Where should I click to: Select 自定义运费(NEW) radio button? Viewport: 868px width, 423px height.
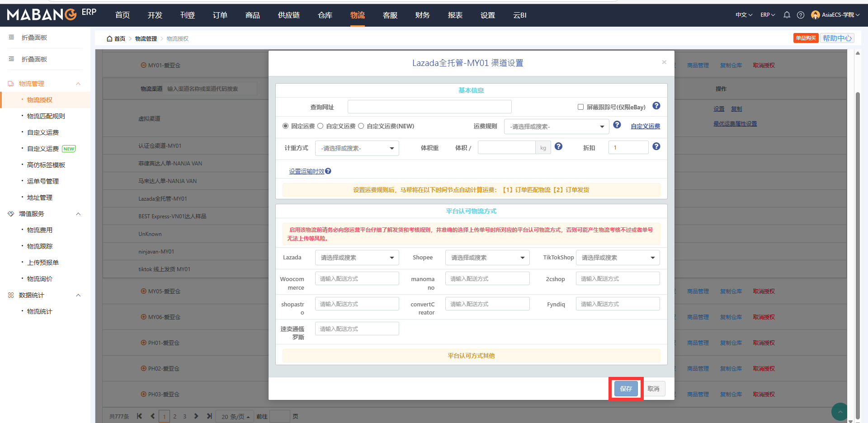(361, 126)
